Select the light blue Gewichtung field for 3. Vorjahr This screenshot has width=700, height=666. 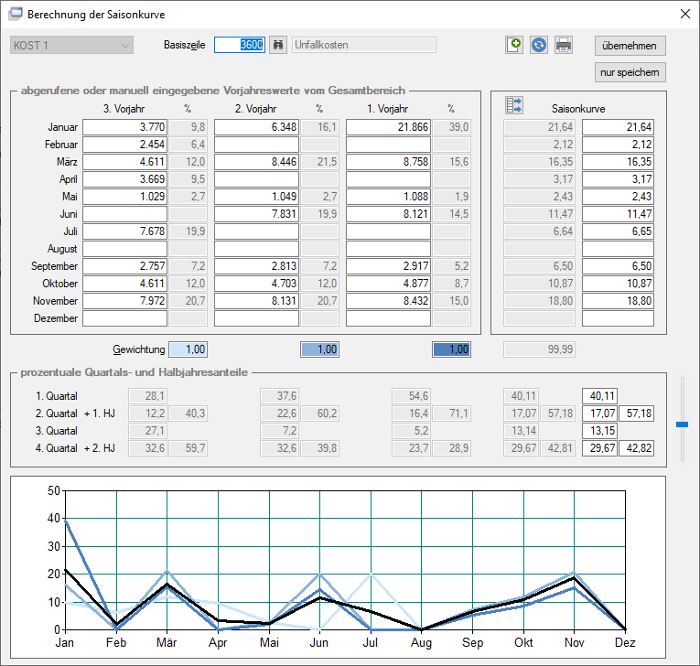(x=188, y=350)
